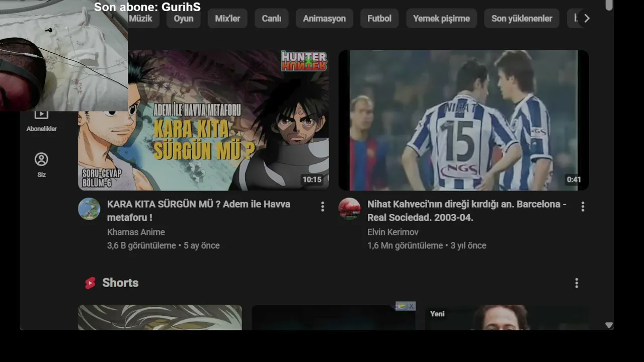This screenshot has height=362, width=644.
Task: Open the Shorts section options menu
Action: (x=577, y=283)
